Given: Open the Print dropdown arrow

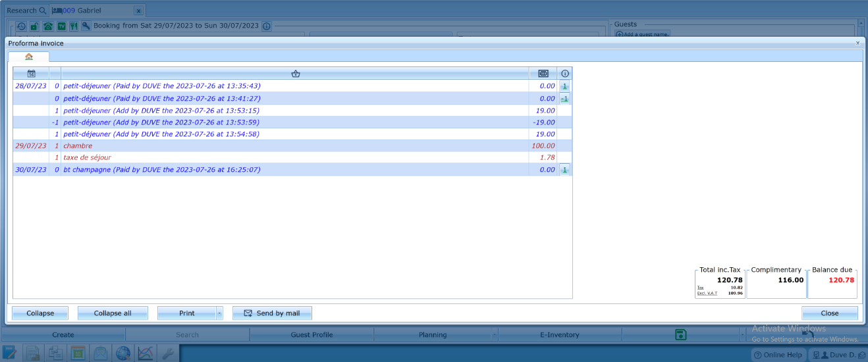Looking at the screenshot, I should pos(219,313).
